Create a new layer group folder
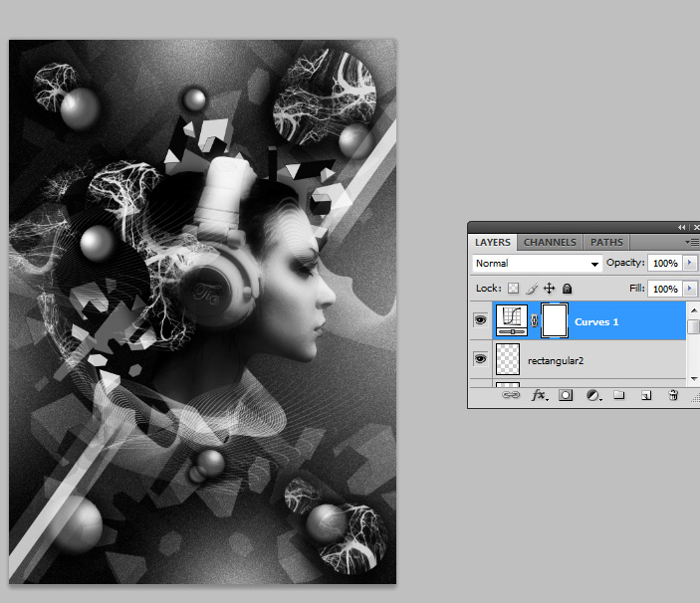The width and height of the screenshot is (700, 603). 618,395
